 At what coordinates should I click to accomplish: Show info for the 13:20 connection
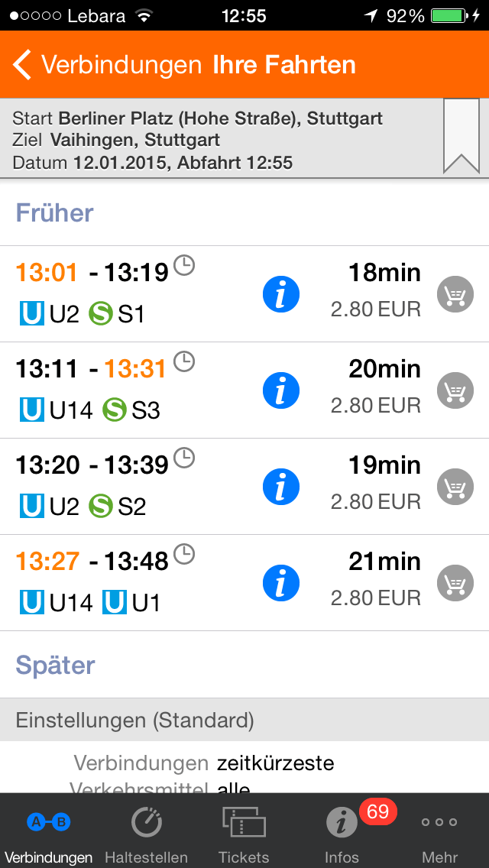(280, 487)
